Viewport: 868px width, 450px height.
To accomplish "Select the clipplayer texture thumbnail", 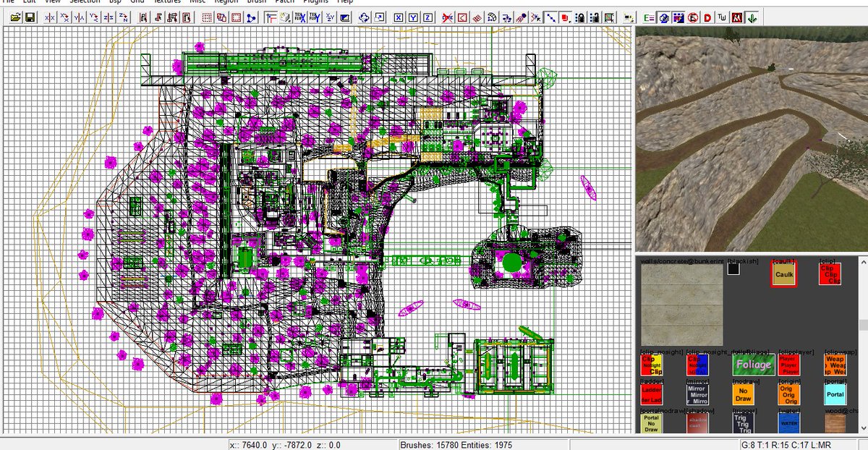I will point(788,365).
